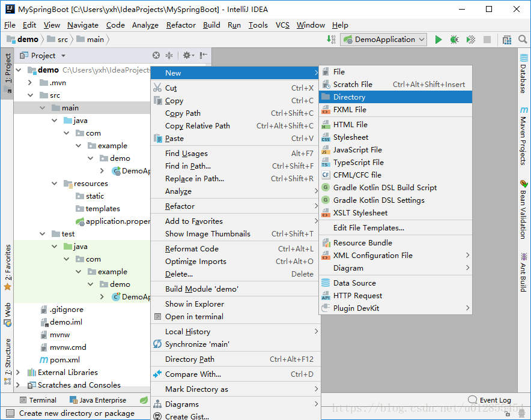Click Synchronize 'main' refresh icon
The image size is (531, 420).
click(x=157, y=344)
